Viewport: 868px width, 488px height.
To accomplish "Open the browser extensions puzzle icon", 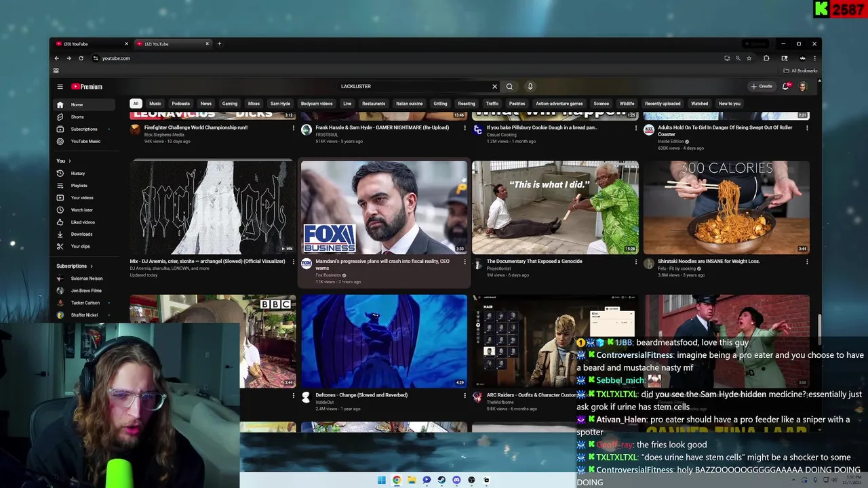I will tap(766, 58).
